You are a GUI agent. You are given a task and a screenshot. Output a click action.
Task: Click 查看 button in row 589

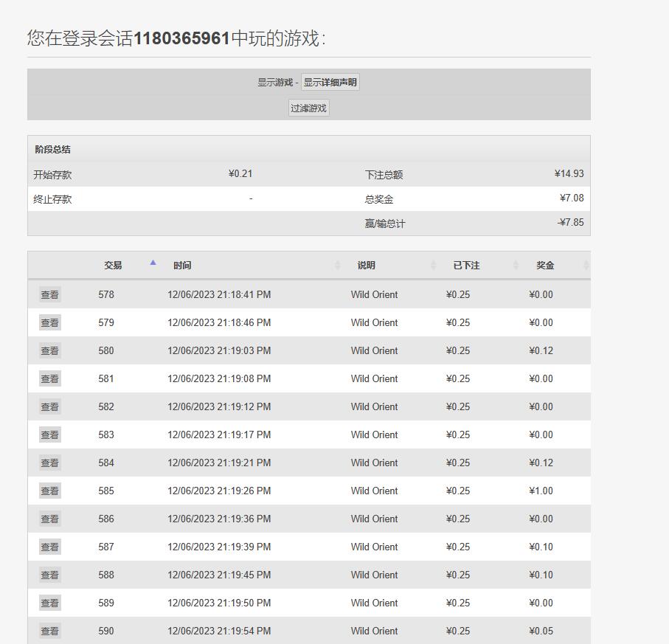(x=49, y=603)
